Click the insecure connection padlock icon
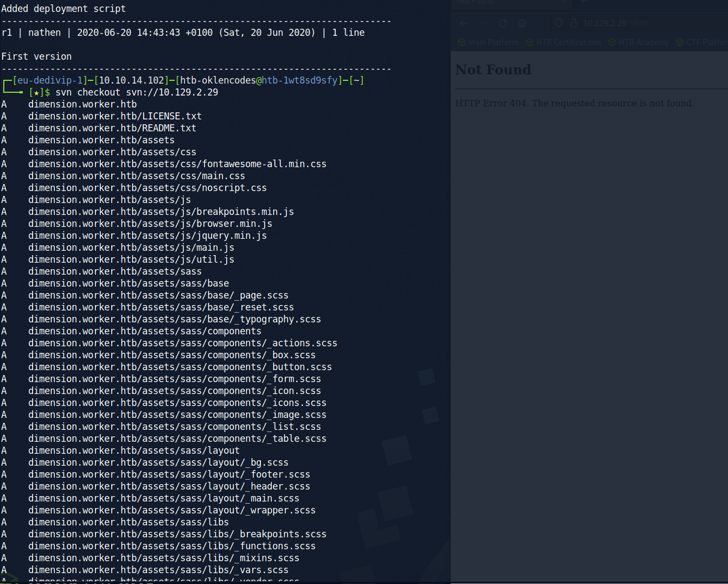 pos(573,23)
